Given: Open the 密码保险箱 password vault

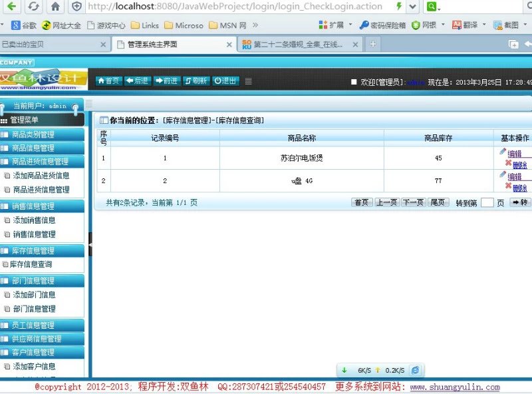Looking at the screenshot, I should (383, 25).
